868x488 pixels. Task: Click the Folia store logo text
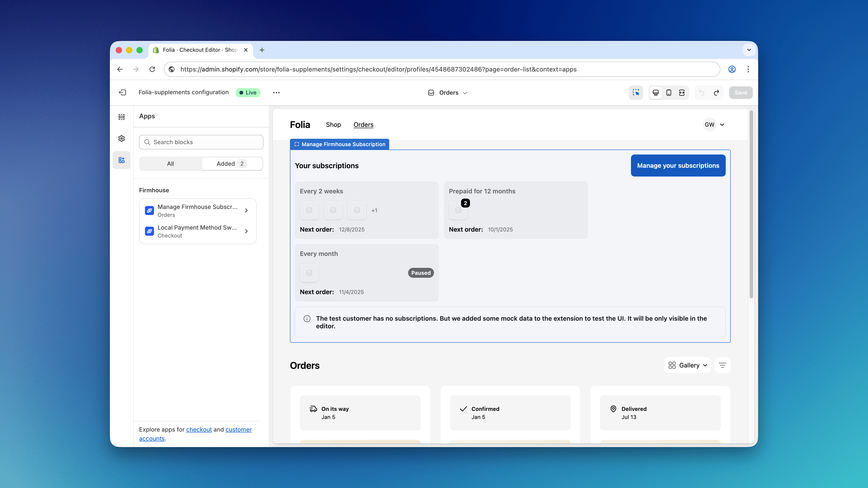coord(300,125)
